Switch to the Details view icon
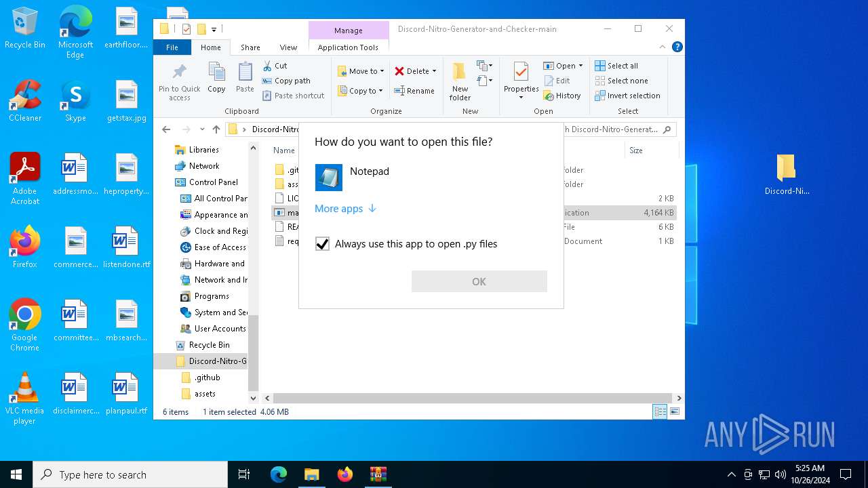 point(659,411)
